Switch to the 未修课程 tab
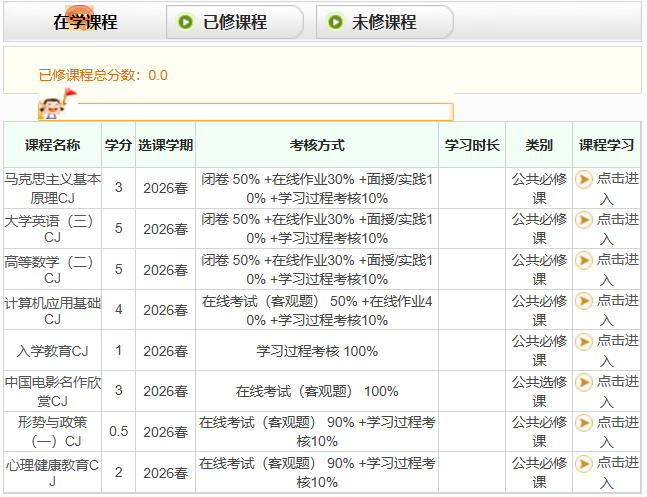The height and width of the screenshot is (497, 647). [x=384, y=22]
